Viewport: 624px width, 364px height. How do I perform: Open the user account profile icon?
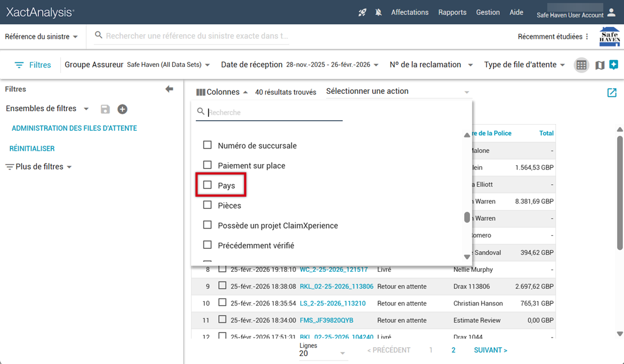(x=612, y=12)
